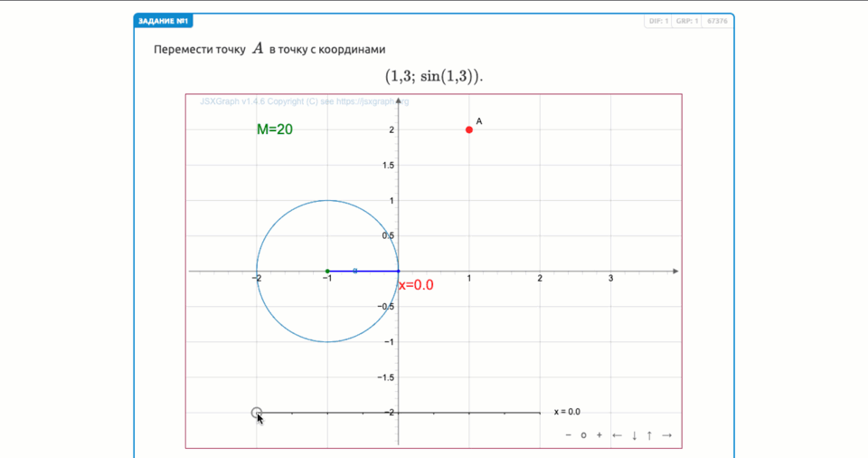Click the small square midpoint on blue segment
Viewport: 868px width, 458px height.
pos(355,271)
